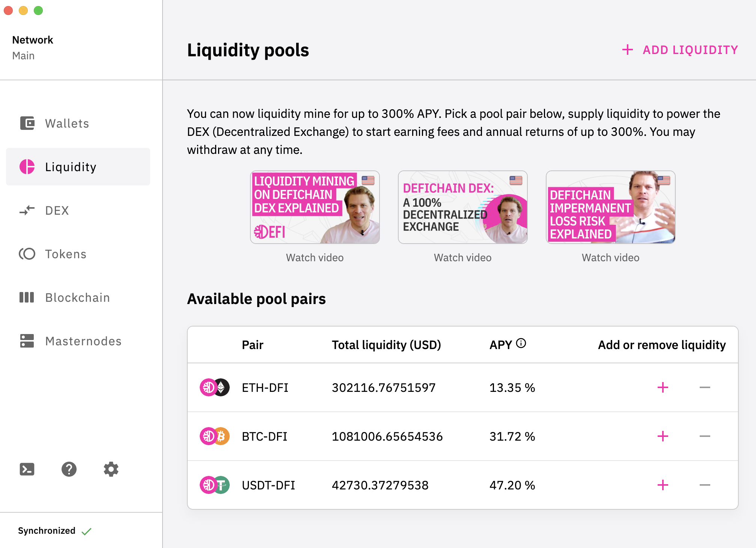This screenshot has width=756, height=548.
Task: Add liquidity to ETH-DFI pool
Action: point(663,387)
